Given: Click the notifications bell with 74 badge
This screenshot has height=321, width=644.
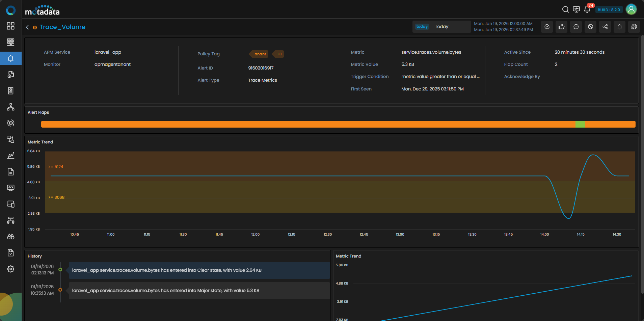Looking at the screenshot, I should click(x=587, y=9).
